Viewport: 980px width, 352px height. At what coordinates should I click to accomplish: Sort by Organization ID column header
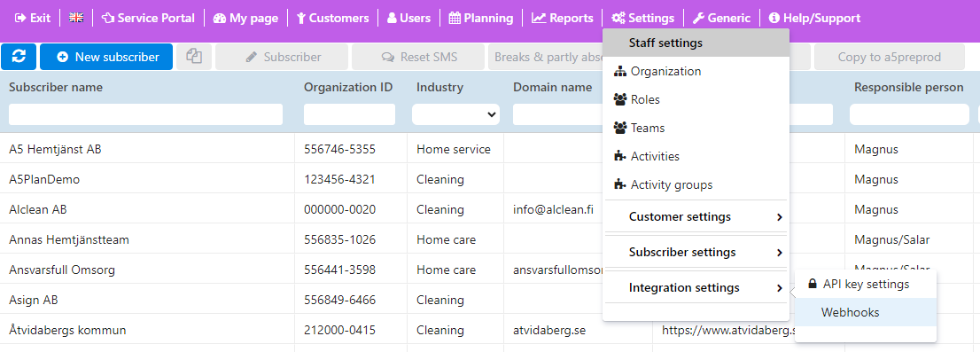[348, 88]
